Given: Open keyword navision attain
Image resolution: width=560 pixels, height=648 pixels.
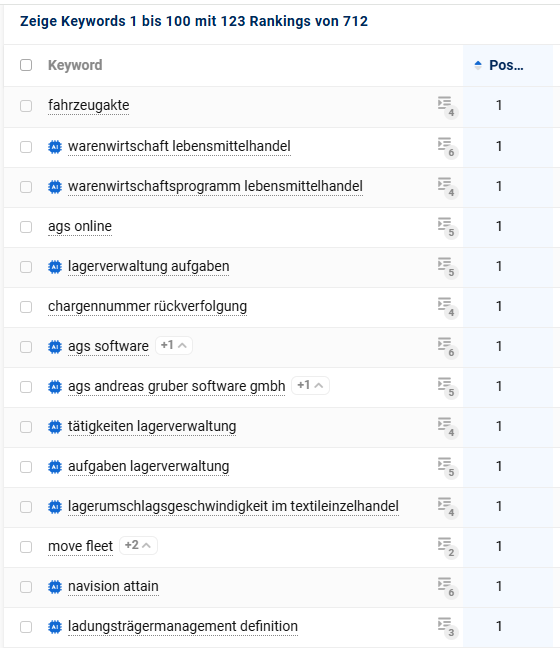Looking at the screenshot, I should 113,586.
